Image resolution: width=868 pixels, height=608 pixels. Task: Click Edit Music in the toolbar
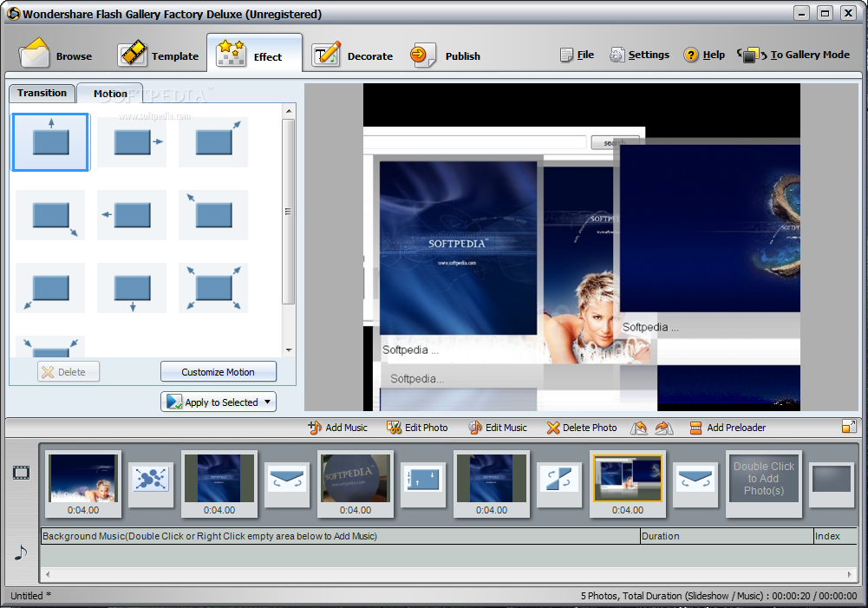(498, 428)
